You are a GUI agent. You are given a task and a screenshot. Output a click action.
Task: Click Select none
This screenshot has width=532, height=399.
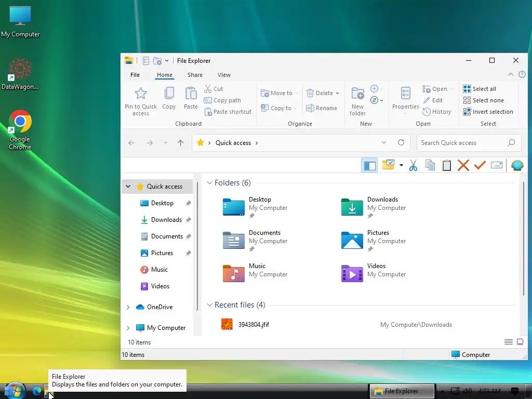483,100
